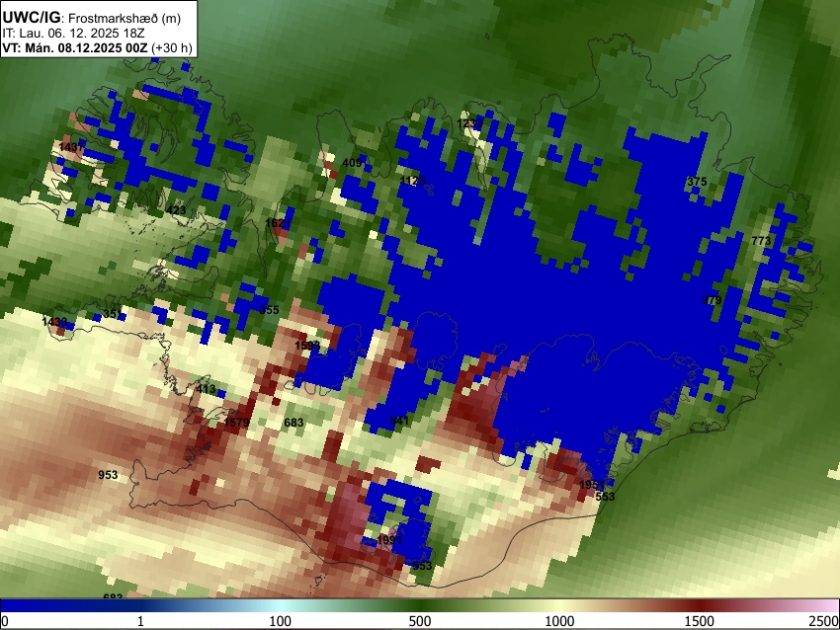Screen dimensions: 840x630
Task: Click the 423 value on the map
Action: 176,209
